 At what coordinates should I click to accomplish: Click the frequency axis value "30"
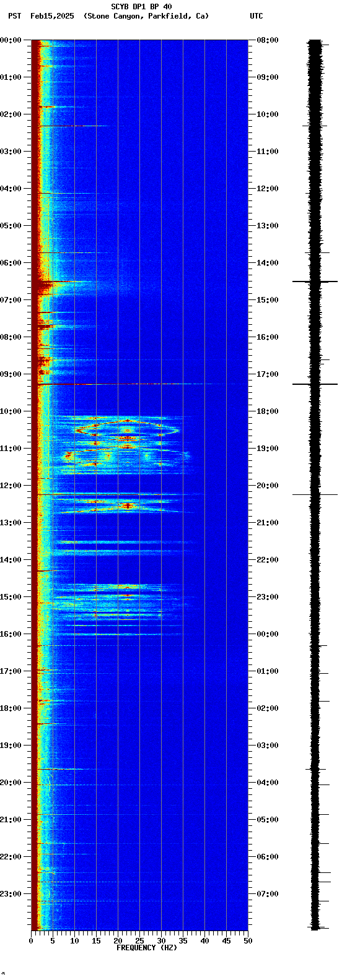(161, 941)
